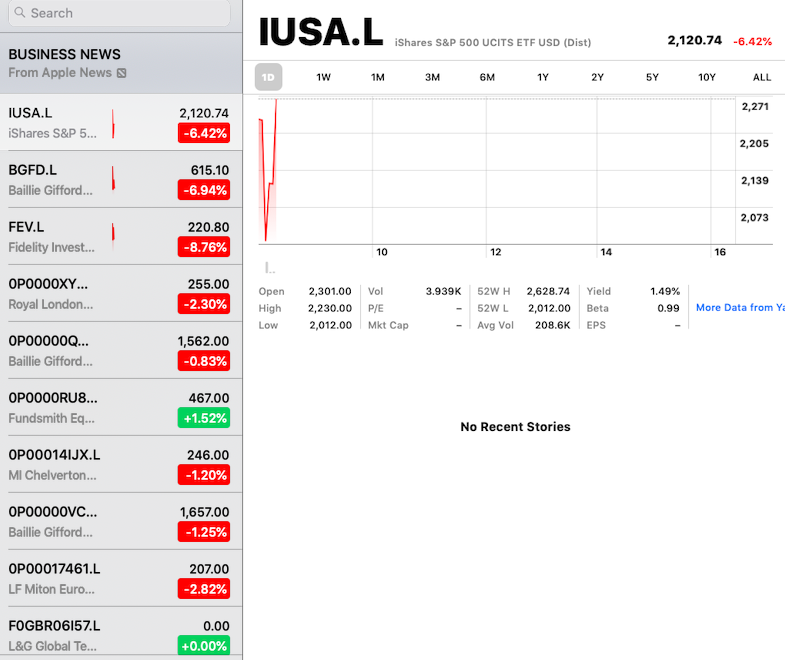The image size is (785, 660).
Task: Select the Royal London 255.00 row
Action: tap(121, 293)
